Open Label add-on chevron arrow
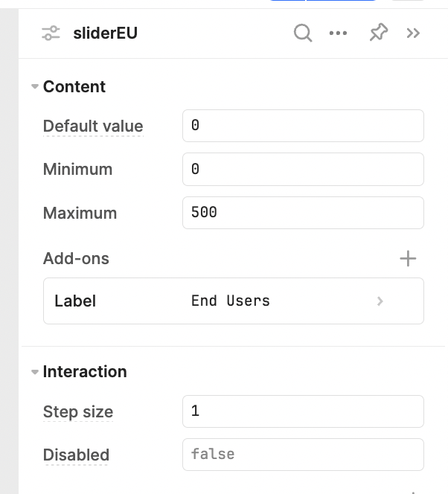The width and height of the screenshot is (448, 494). [380, 301]
